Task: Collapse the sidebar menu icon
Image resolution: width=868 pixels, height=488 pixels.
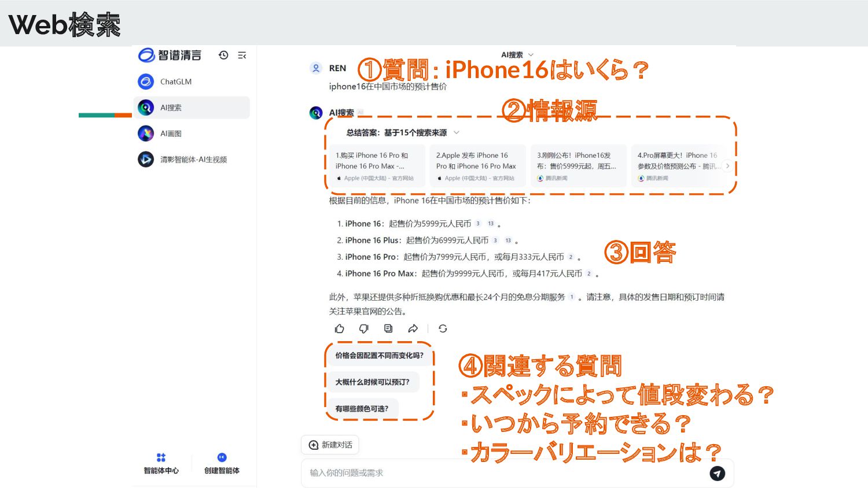Action: 242,56
